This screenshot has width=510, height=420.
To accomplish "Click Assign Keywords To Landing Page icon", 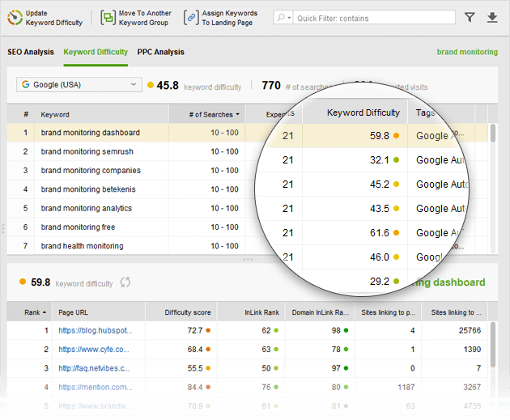I will [191, 17].
